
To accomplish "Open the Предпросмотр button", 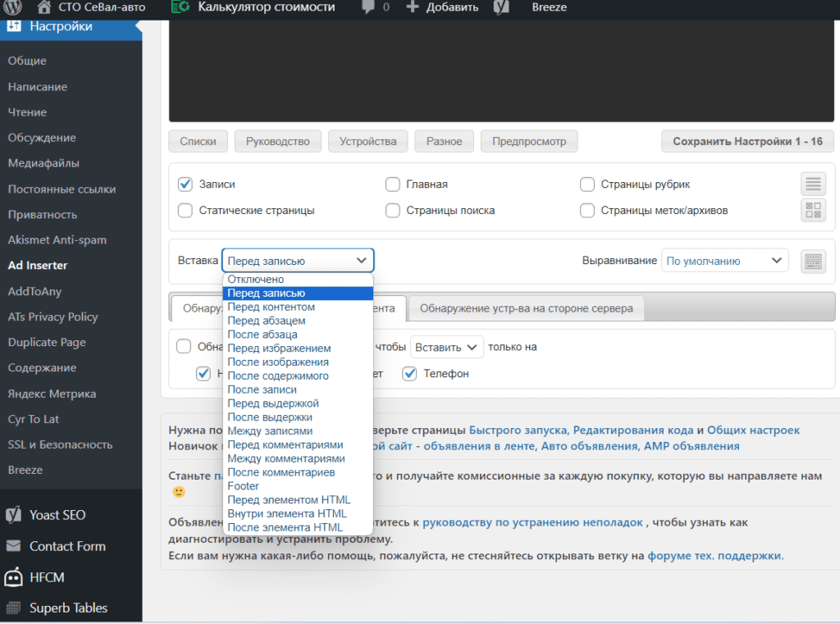I will pos(529,141).
